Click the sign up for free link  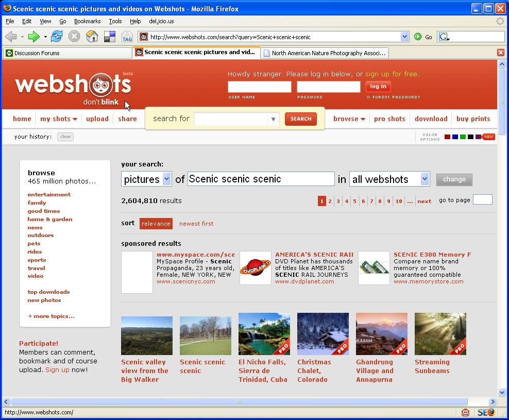392,74
